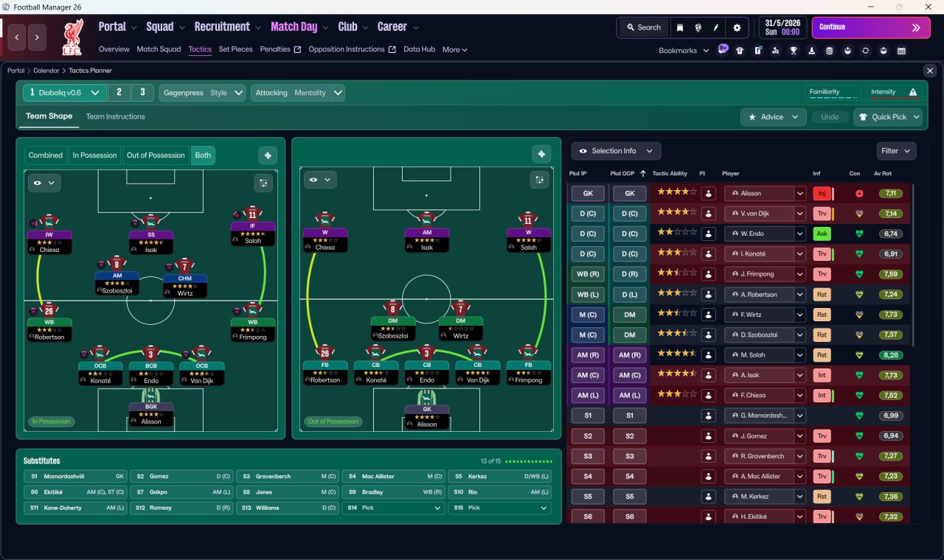The height and width of the screenshot is (560, 944).
Task: Open the Match Squad tab
Action: (159, 49)
